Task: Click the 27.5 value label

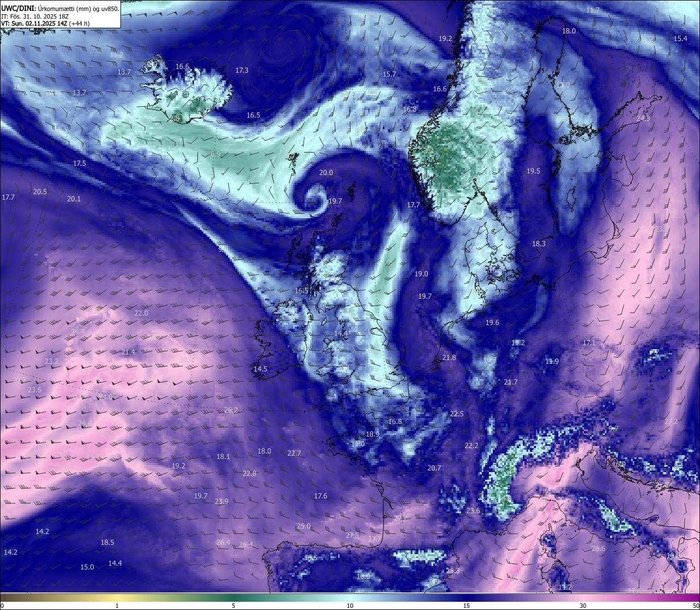Action: pyautogui.click(x=352, y=535)
